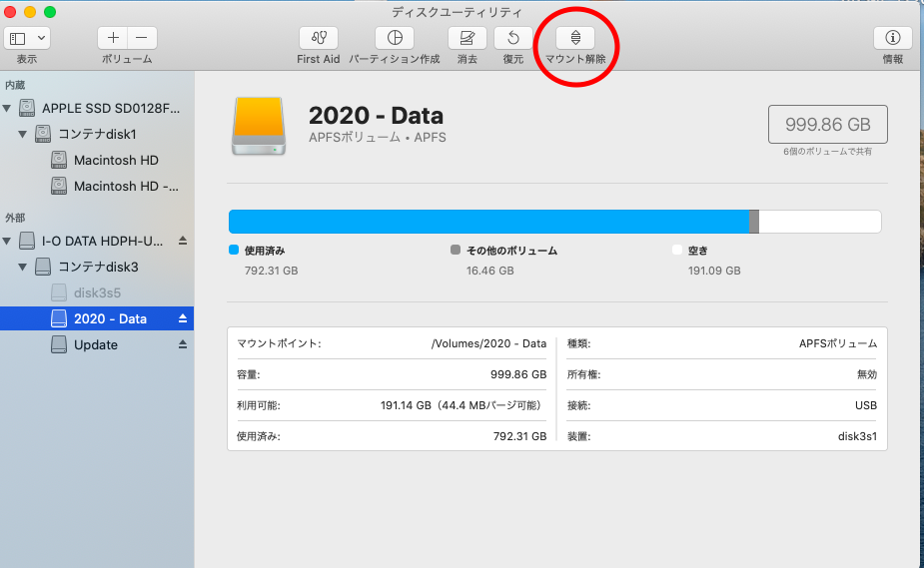This screenshot has width=924, height=568.
Task: Remove a volume with the minus button
Action: coord(142,38)
